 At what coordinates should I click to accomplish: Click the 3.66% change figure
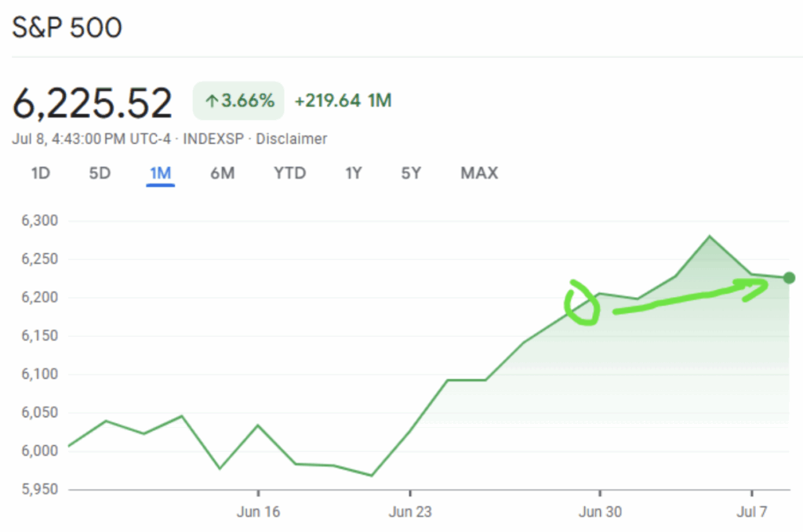[x=248, y=101]
